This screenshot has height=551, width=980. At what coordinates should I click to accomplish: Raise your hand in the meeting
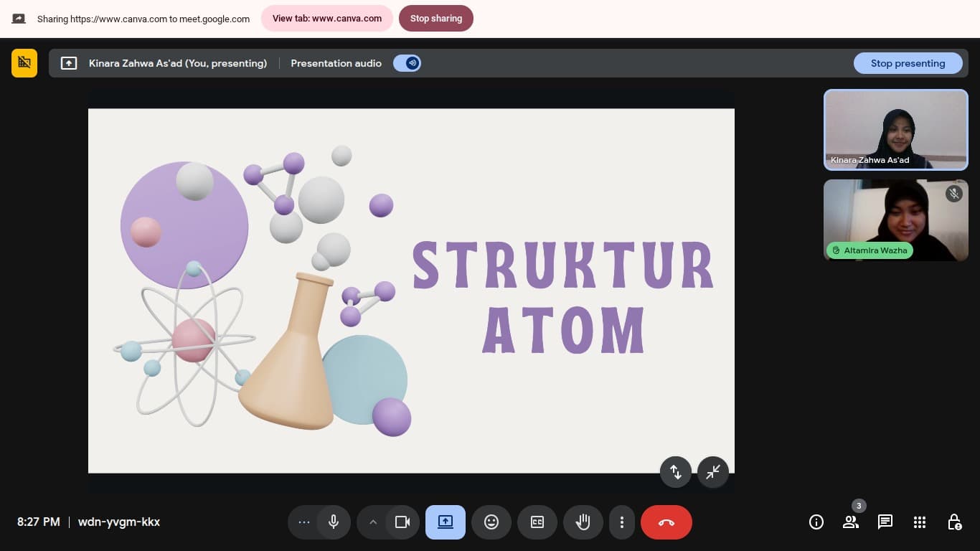583,522
